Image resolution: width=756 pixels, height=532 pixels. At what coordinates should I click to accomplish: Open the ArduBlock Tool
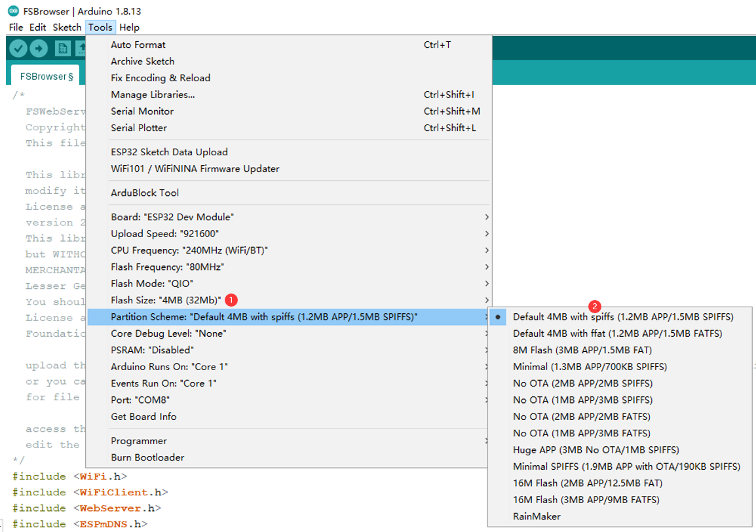click(288, 193)
